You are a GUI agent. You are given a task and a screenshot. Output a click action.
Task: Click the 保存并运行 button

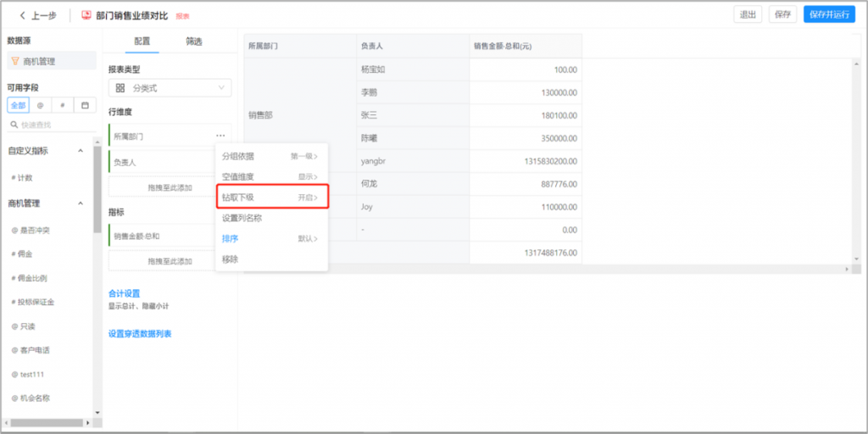[829, 14]
